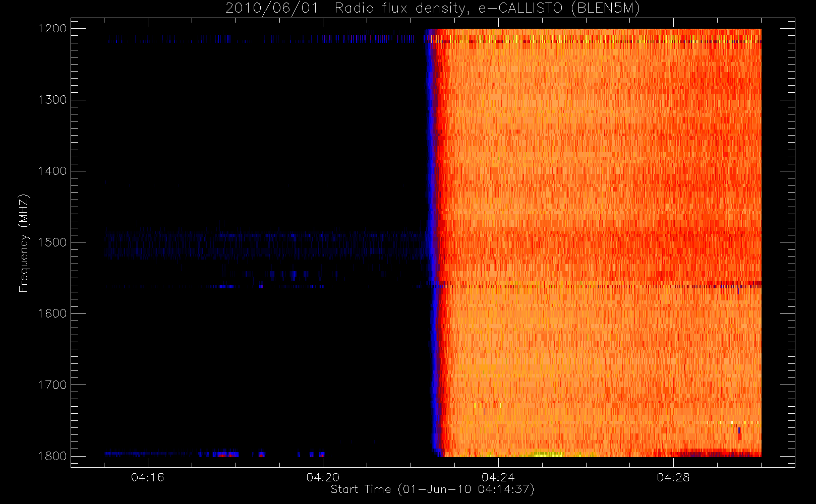
Task: Click the 04:20 time tick label
Action: pos(323,477)
